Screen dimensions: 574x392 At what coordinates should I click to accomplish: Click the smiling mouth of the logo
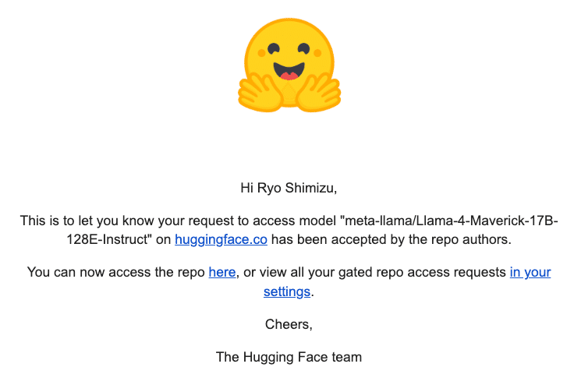tap(289, 71)
